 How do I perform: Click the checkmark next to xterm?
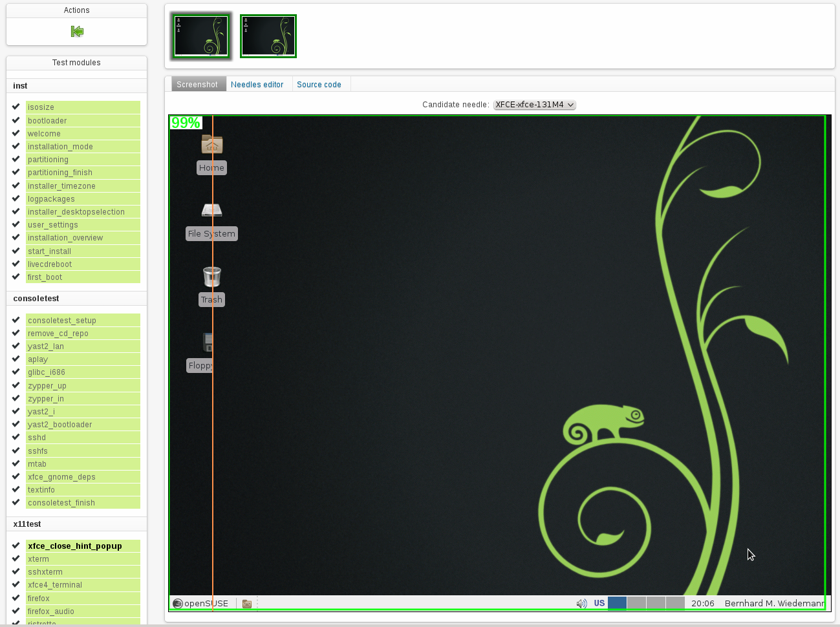[16, 558]
